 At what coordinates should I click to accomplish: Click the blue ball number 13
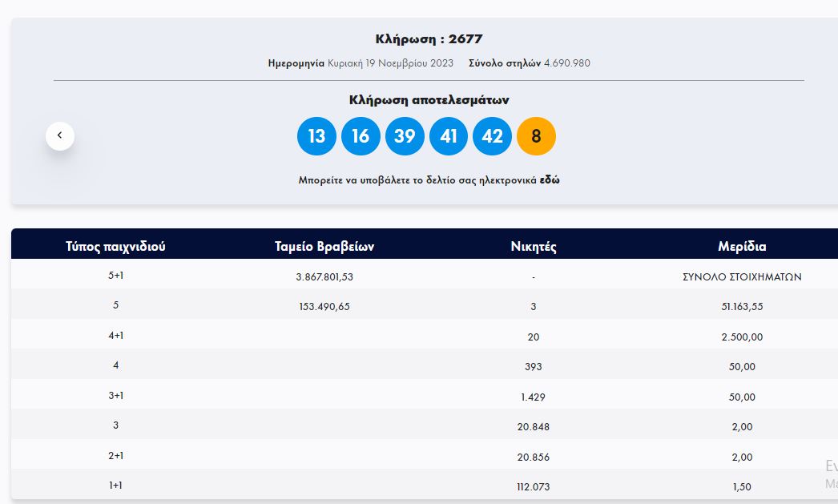(316, 136)
